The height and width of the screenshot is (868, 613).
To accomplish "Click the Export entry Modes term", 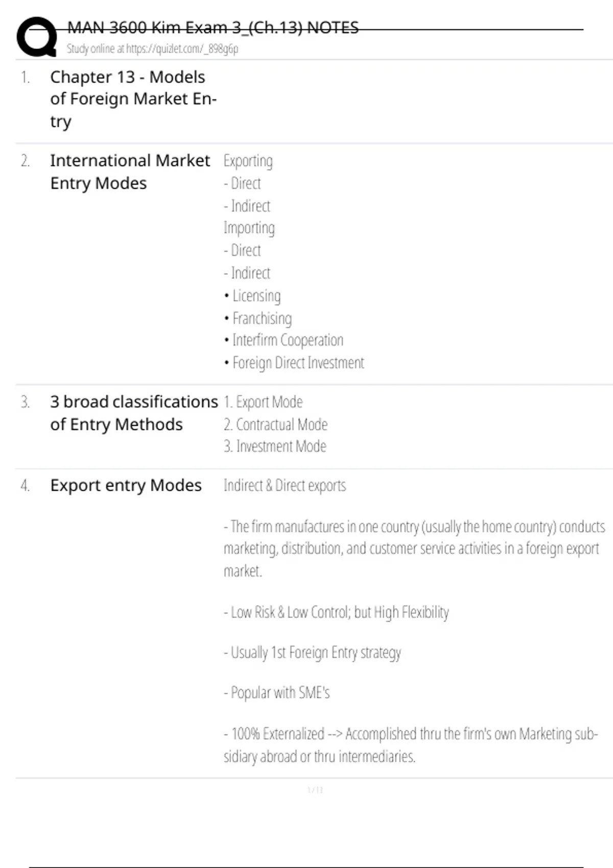I will 126,485.
